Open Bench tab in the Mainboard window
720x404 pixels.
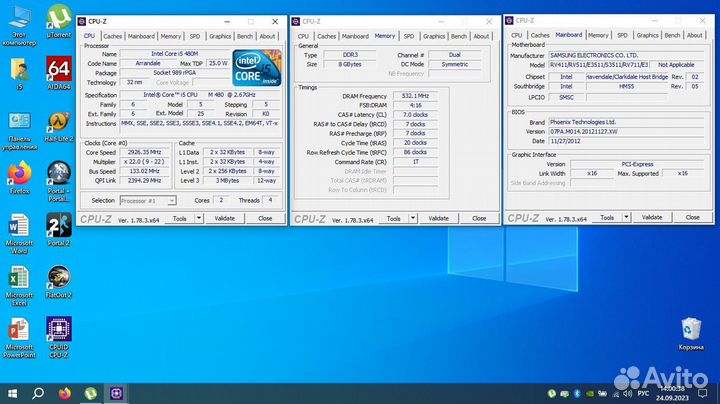click(672, 35)
